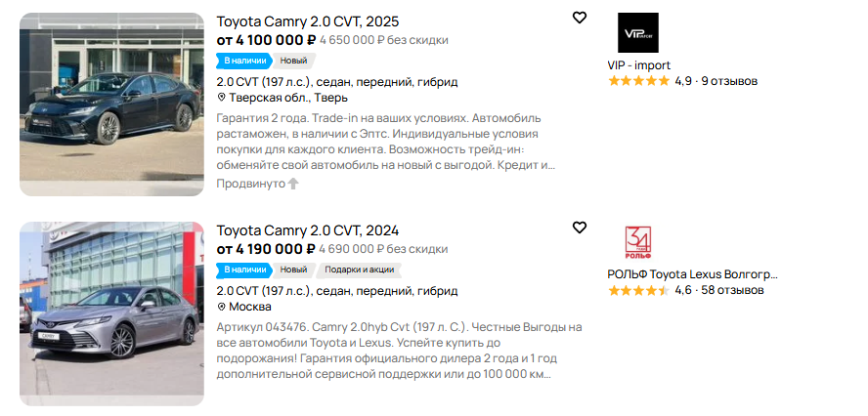The height and width of the screenshot is (416, 868).
Task: Click the ROLF Toyota Lexus dealer logo
Action: tap(638, 243)
